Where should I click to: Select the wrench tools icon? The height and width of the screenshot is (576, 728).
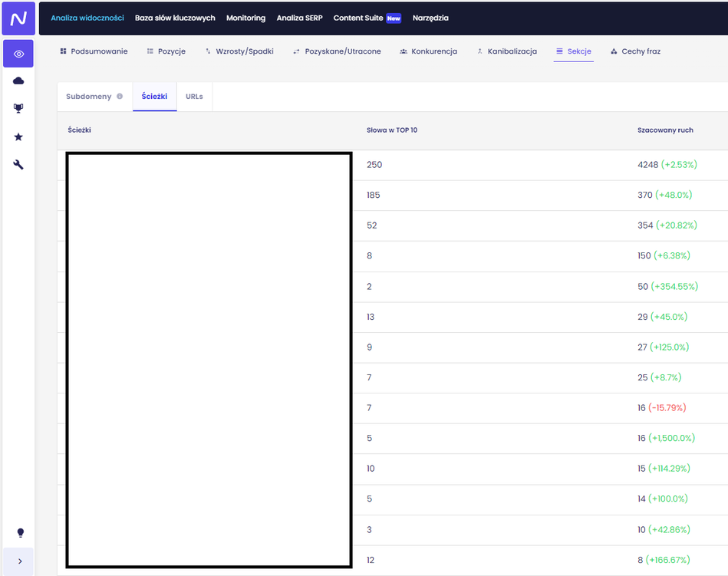click(x=18, y=164)
